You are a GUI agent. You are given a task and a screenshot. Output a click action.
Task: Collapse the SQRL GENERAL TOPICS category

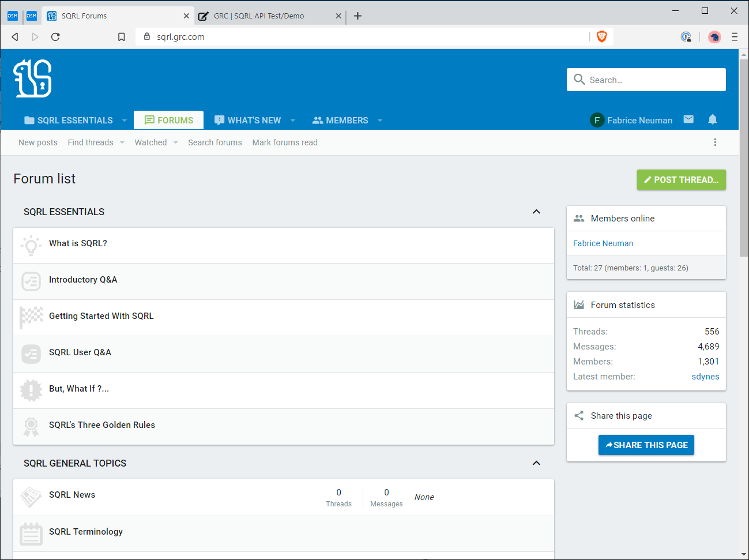click(536, 463)
